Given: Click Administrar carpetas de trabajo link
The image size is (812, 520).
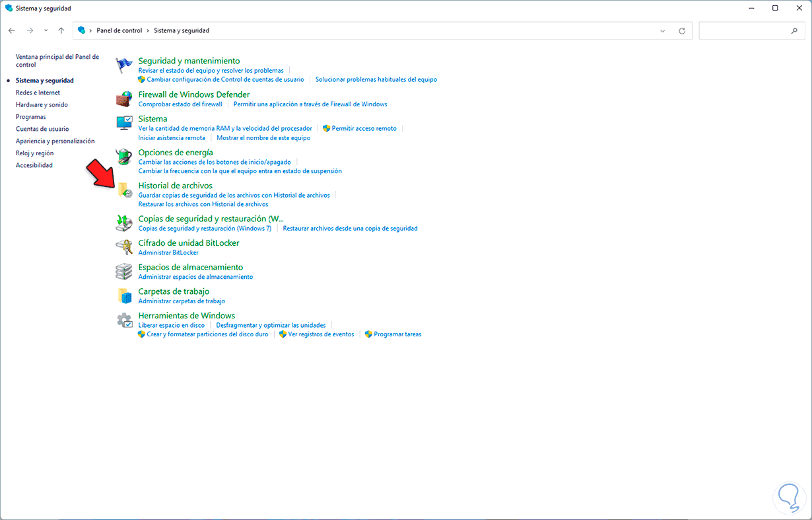Looking at the screenshot, I should point(182,301).
